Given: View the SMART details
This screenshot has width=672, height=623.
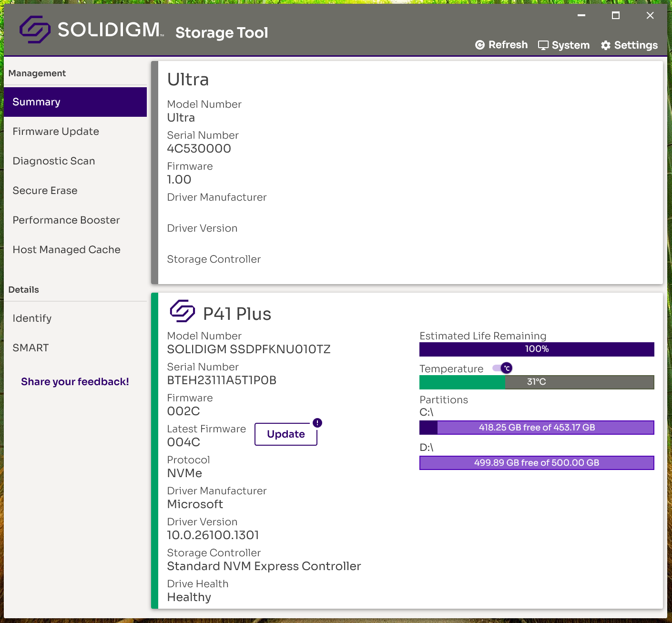Looking at the screenshot, I should coord(75,348).
